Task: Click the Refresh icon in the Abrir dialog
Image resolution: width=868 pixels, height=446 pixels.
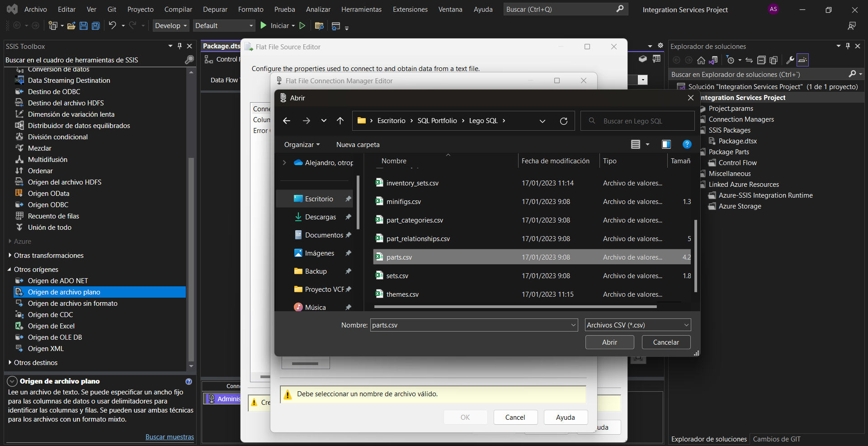Action: point(563,121)
